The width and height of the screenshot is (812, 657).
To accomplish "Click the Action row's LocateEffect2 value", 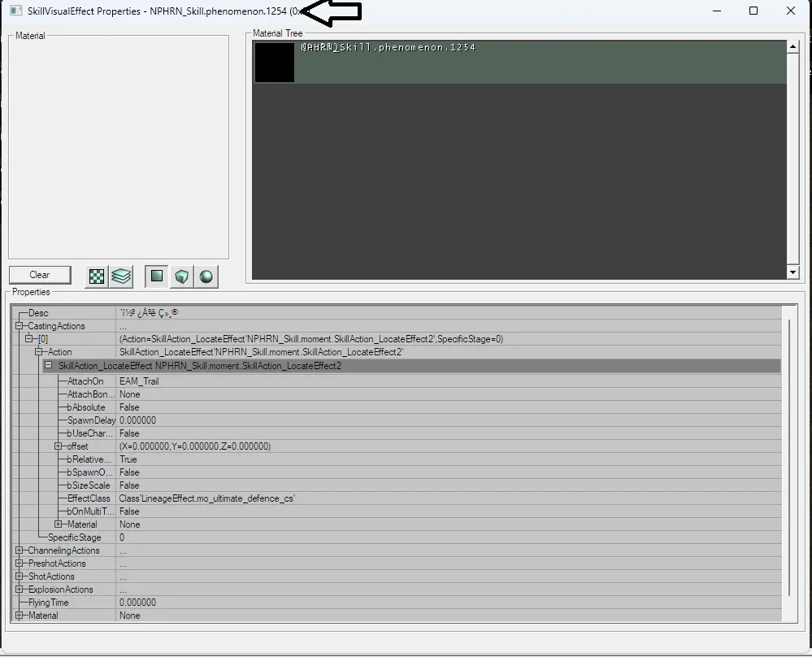I will (262, 352).
